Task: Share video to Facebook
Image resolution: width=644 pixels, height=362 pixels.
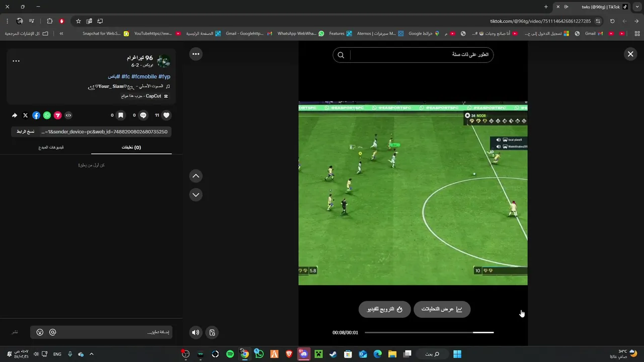Action: click(36, 115)
